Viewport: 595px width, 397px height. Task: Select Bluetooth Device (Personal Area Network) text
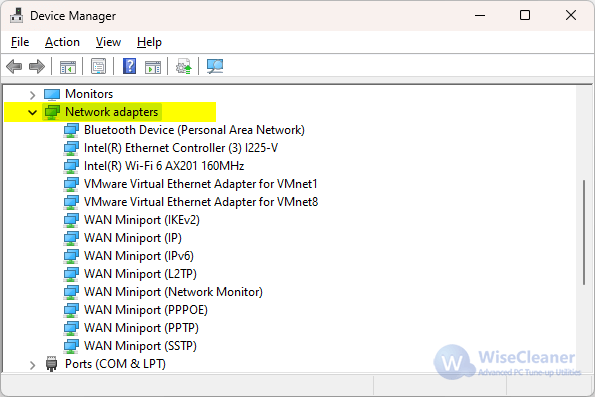point(194,130)
